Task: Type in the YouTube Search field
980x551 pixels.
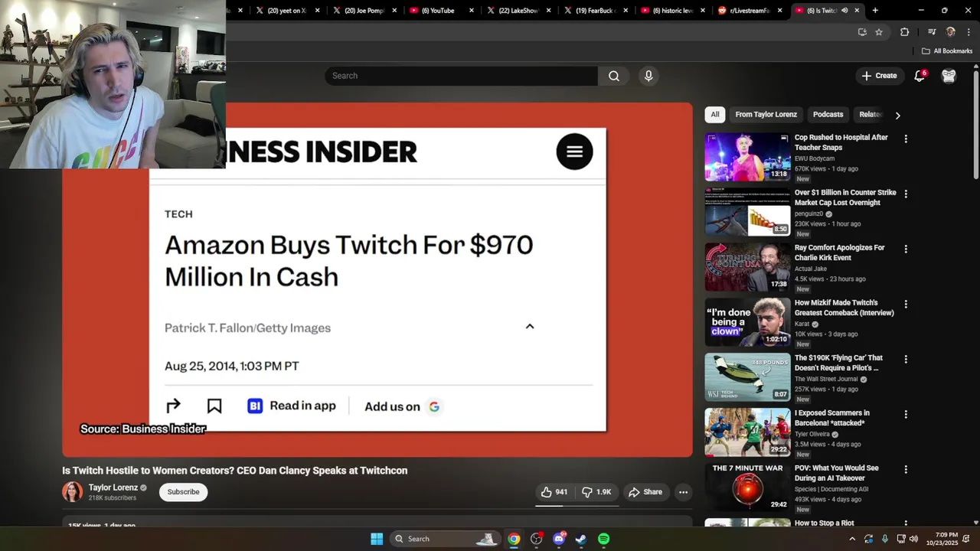Action: tap(461, 76)
